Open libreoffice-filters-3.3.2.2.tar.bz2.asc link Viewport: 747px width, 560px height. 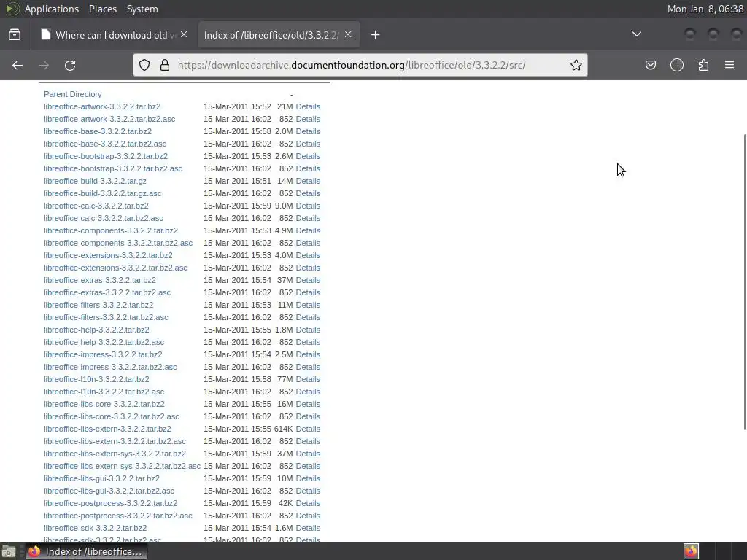pos(106,317)
